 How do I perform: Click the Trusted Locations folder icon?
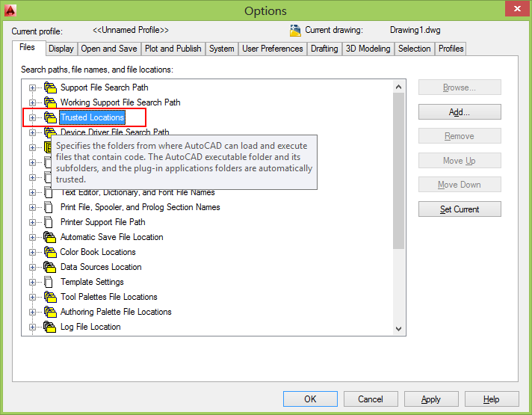tap(50, 117)
